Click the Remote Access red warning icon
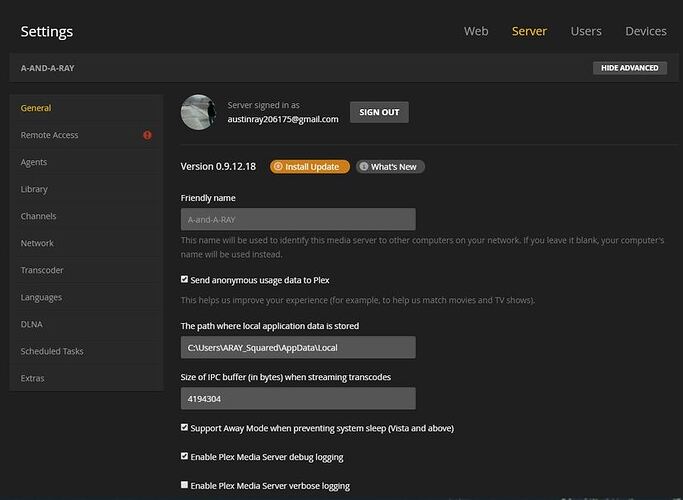Image resolution: width=683 pixels, height=500 pixels. click(147, 135)
